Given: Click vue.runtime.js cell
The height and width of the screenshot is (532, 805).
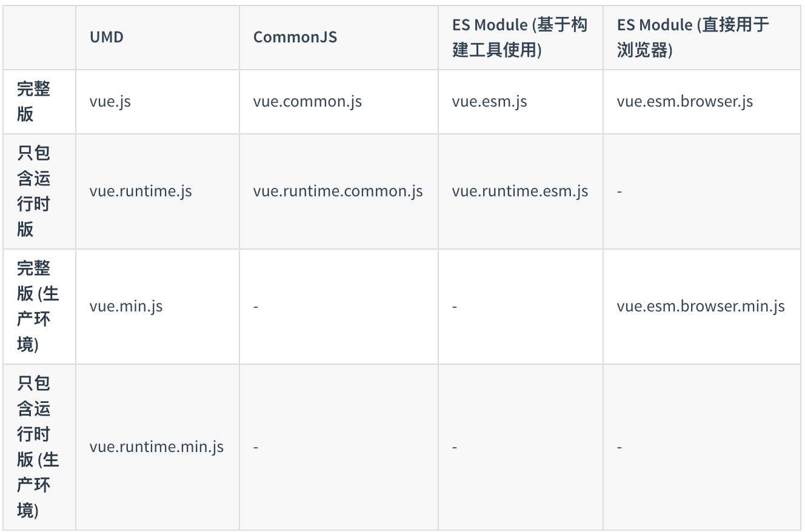Looking at the screenshot, I should (x=141, y=191).
